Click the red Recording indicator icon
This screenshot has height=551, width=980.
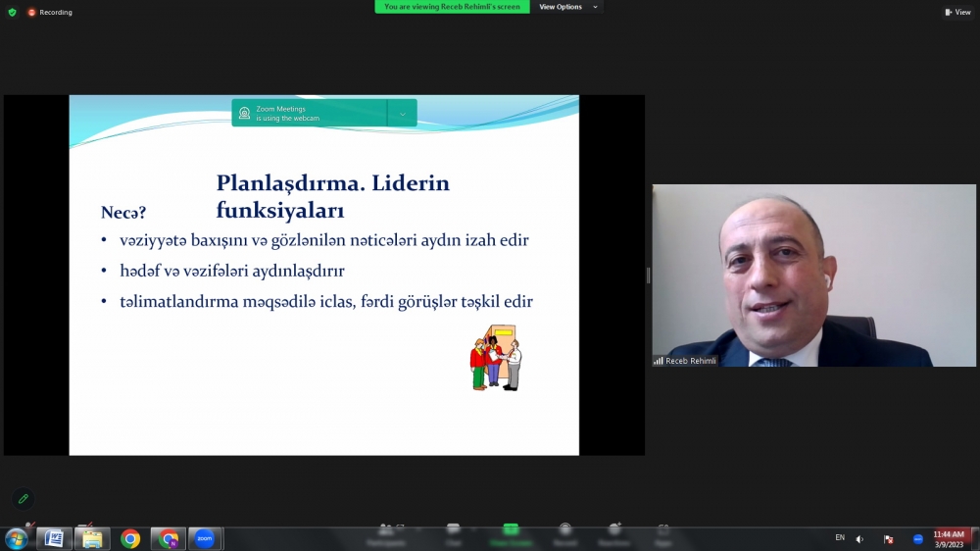(x=31, y=12)
